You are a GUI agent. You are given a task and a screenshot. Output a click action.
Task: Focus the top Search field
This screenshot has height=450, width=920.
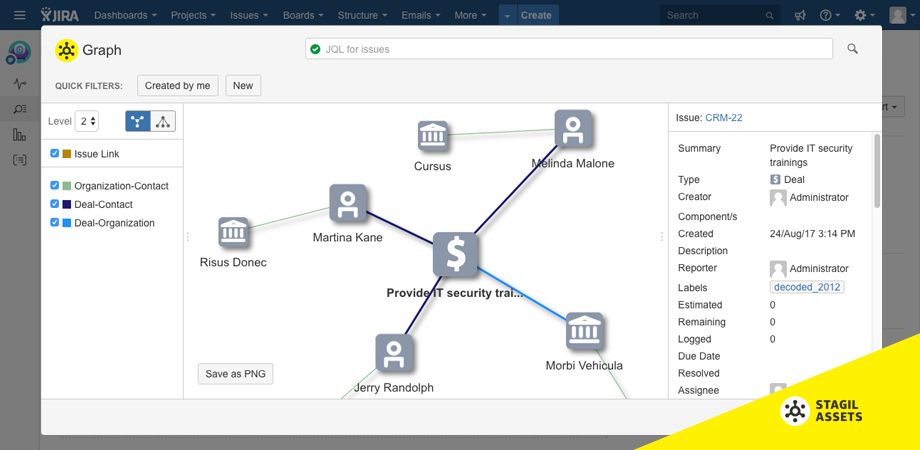tap(720, 15)
